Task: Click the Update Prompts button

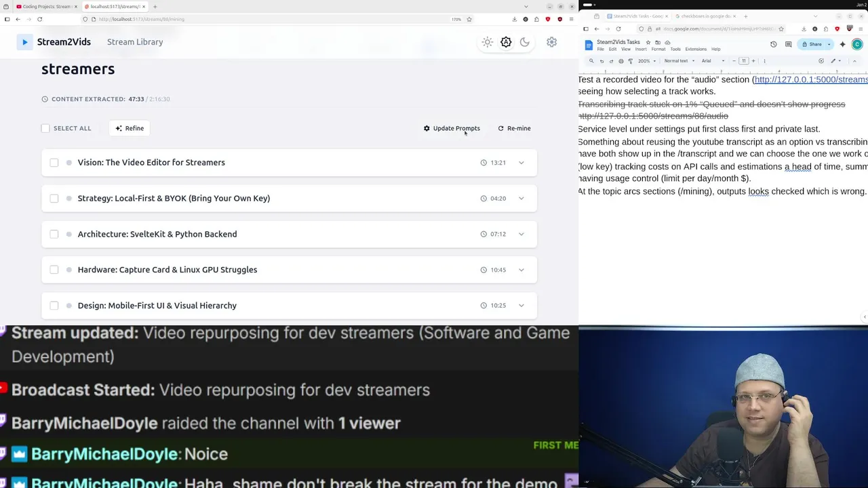Action: tap(452, 128)
